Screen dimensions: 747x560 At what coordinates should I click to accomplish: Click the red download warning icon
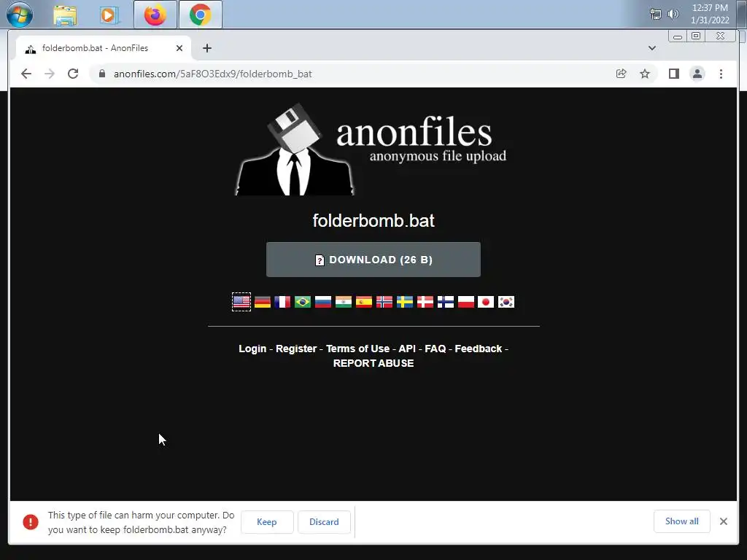tap(31, 522)
